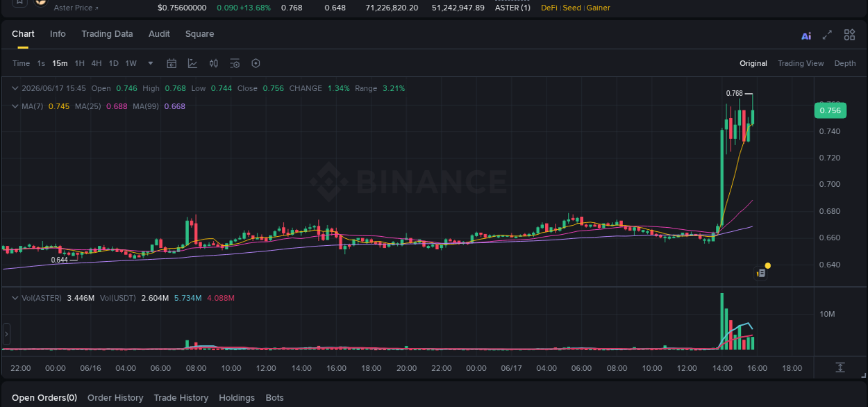Click the DeFi tag link

click(549, 8)
